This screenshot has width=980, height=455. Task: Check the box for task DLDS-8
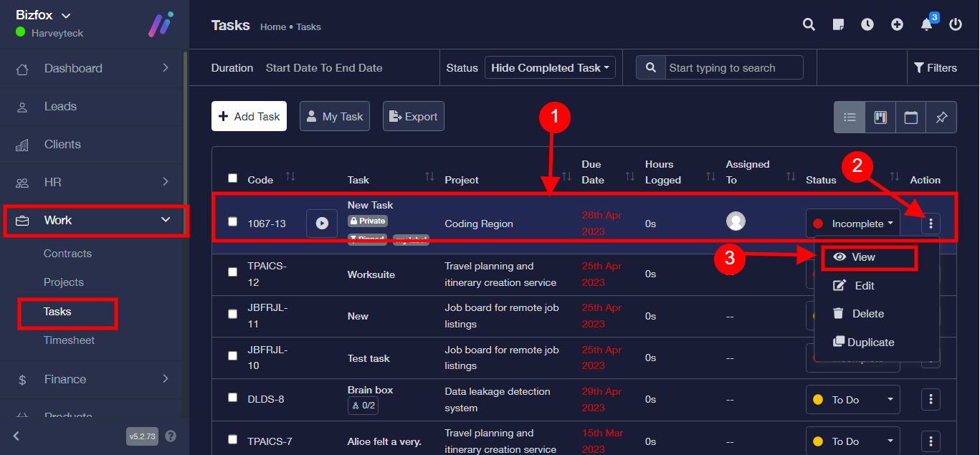232,398
